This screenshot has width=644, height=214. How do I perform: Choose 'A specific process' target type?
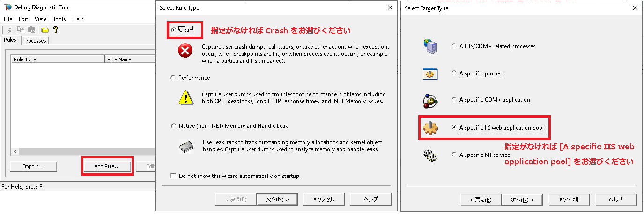coord(454,74)
